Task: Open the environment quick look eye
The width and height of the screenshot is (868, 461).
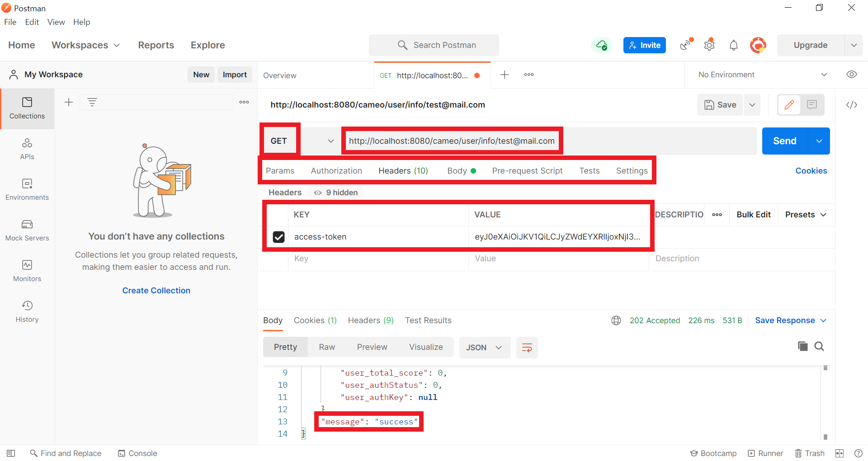Action: (x=852, y=75)
